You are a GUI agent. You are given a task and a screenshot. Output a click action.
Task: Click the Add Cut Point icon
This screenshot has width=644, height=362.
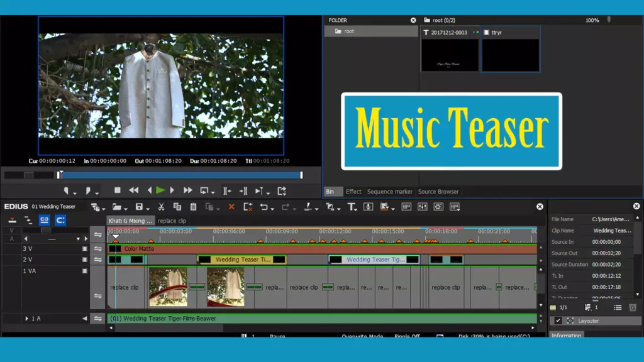(307, 207)
